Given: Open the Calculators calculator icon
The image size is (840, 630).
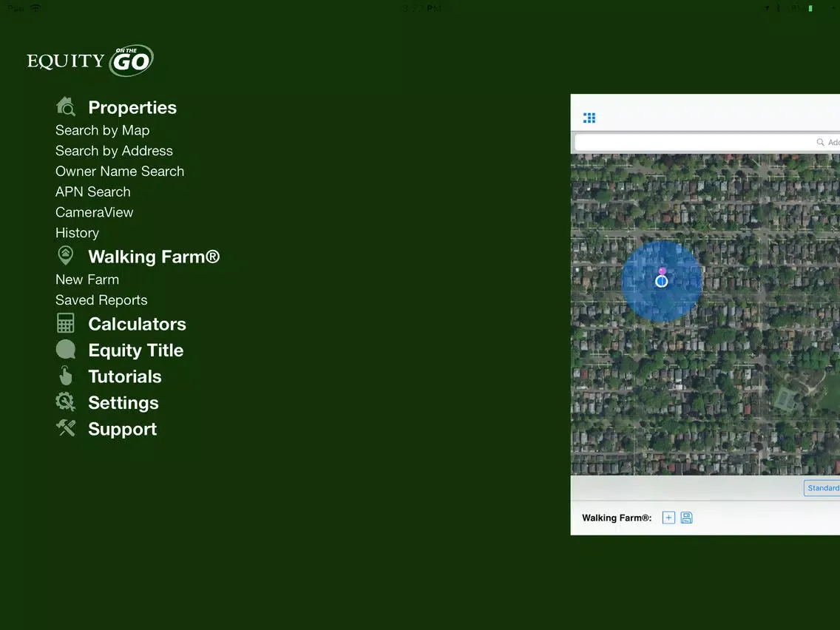Looking at the screenshot, I should tap(65, 323).
